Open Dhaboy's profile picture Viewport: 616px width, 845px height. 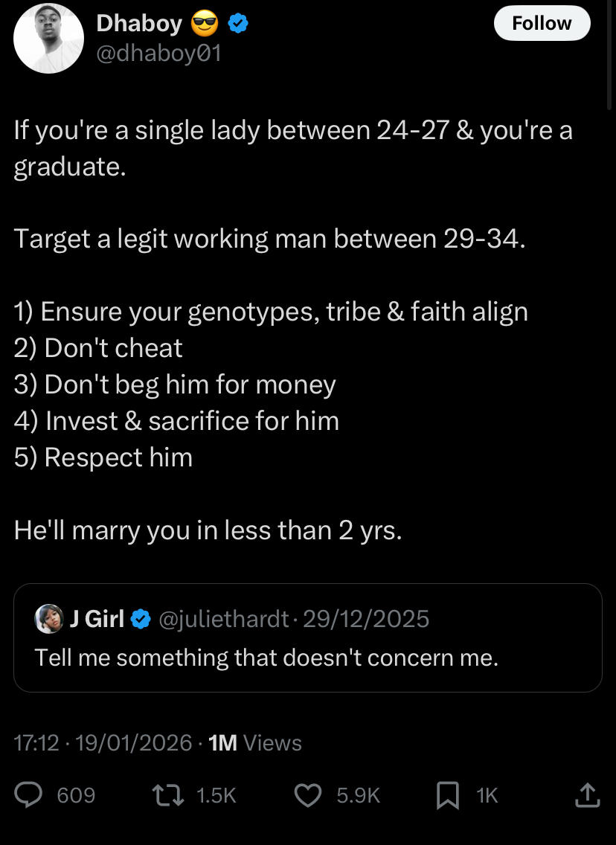click(x=48, y=37)
